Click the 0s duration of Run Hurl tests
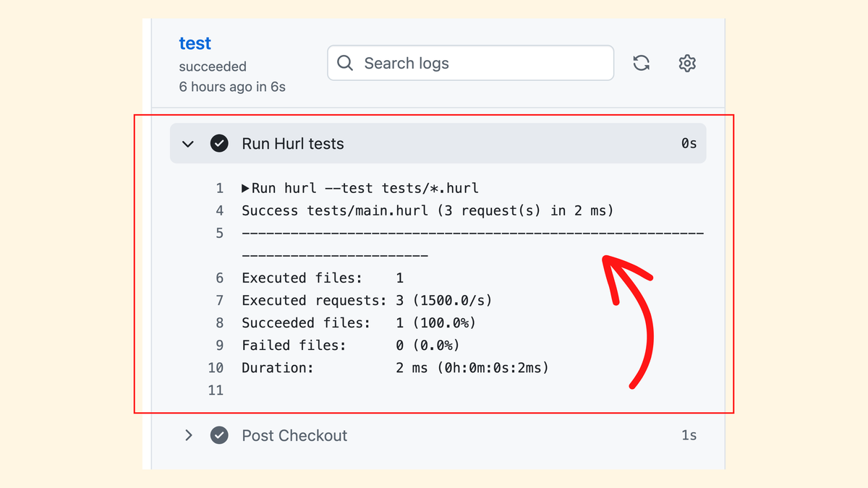868x488 pixels. 689,144
